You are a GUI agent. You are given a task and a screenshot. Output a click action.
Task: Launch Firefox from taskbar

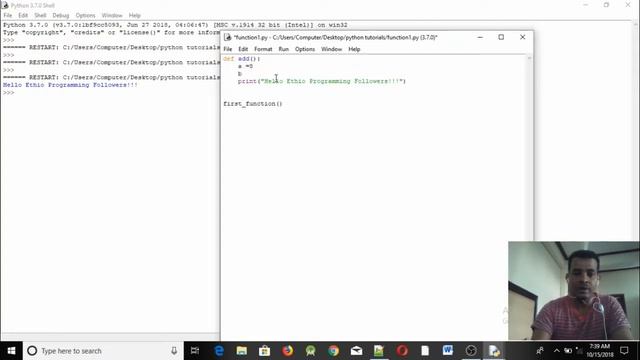click(x=287, y=351)
